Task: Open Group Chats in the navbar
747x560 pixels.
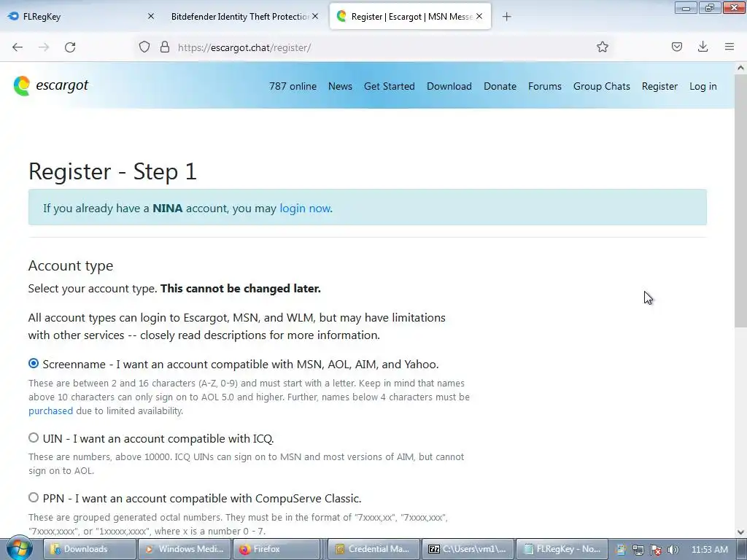Action: click(602, 86)
